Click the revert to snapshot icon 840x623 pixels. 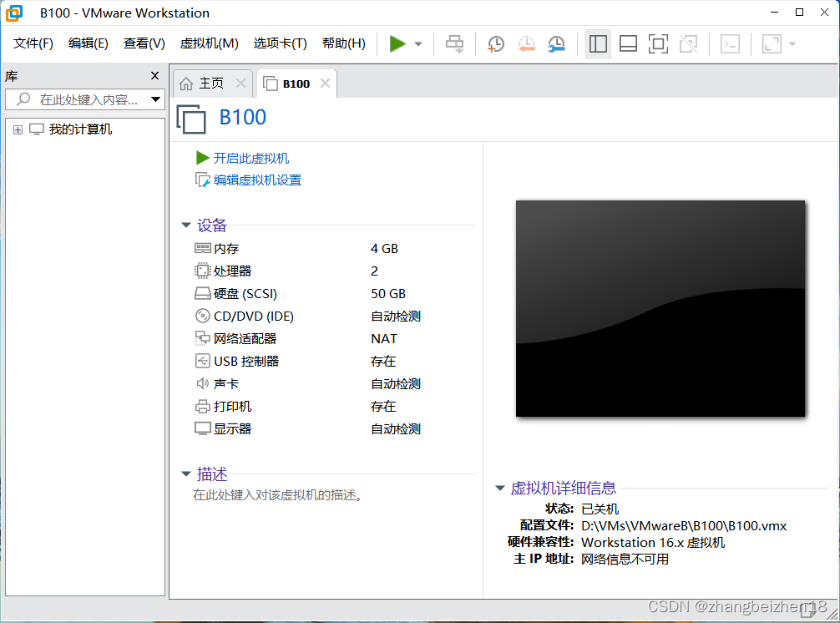[527, 44]
